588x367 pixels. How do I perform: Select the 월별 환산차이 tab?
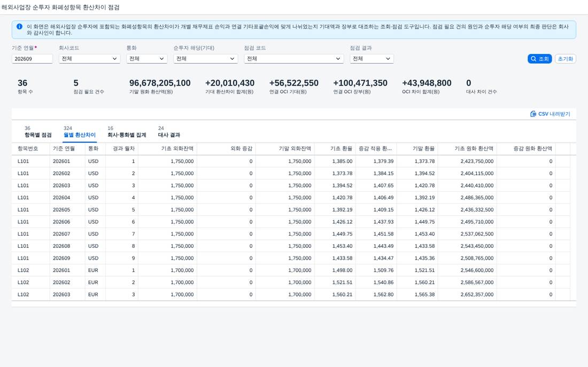pyautogui.click(x=80, y=131)
